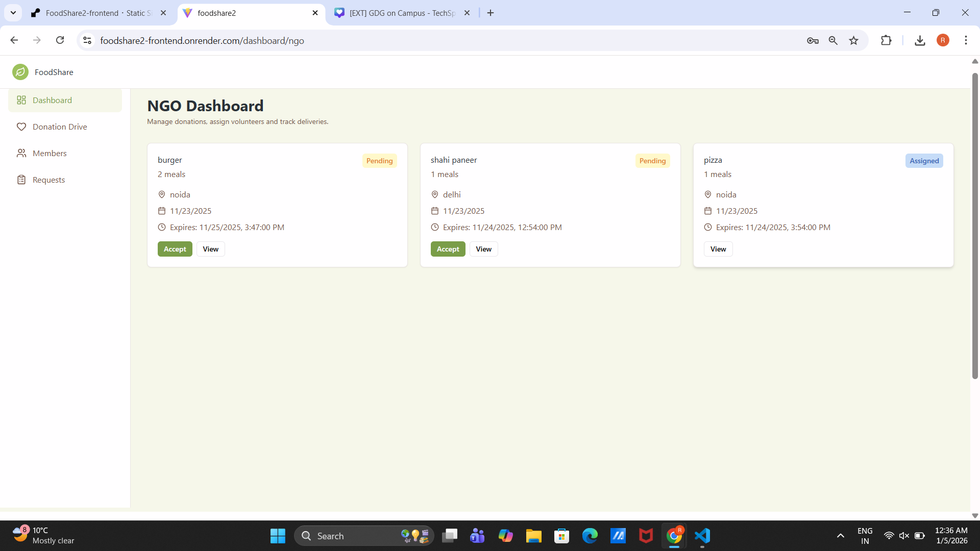Viewport: 980px width, 551px height.
Task: Open Donation Drive from sidebar
Action: [59, 127]
